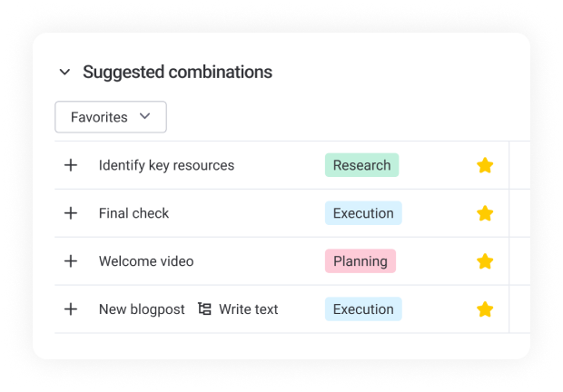Select the Welcome video task name
Viewport: 563px width, 392px height.
pyautogui.click(x=146, y=261)
